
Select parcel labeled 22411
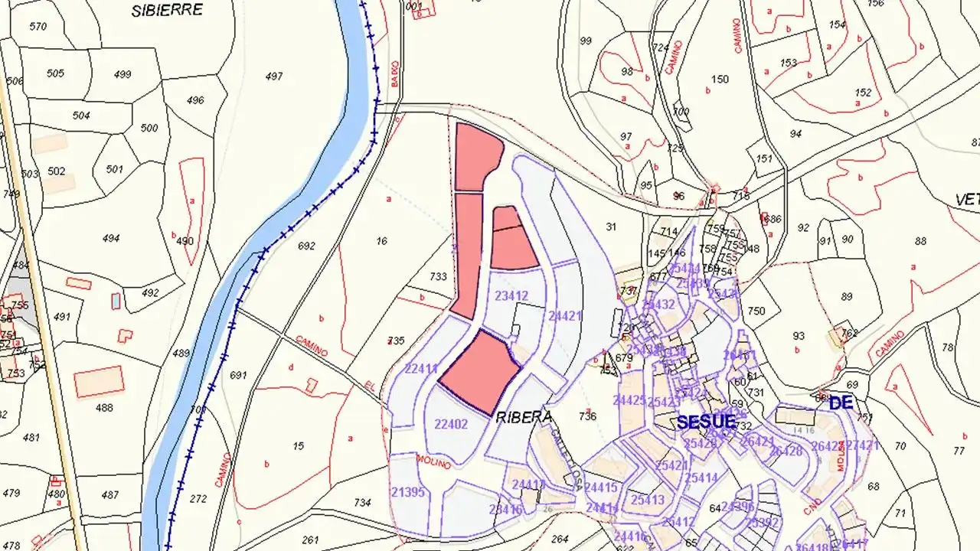421,369
